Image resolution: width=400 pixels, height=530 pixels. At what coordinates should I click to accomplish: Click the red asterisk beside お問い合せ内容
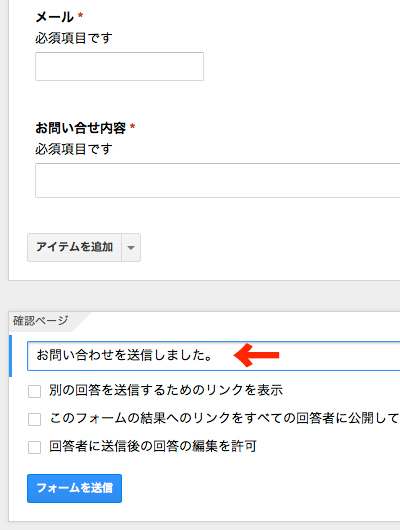(x=133, y=126)
